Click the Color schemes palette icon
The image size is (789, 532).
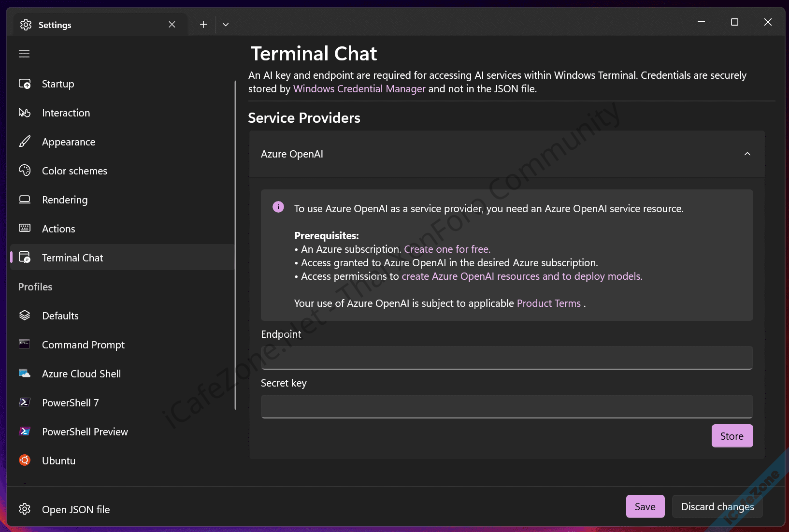25,171
